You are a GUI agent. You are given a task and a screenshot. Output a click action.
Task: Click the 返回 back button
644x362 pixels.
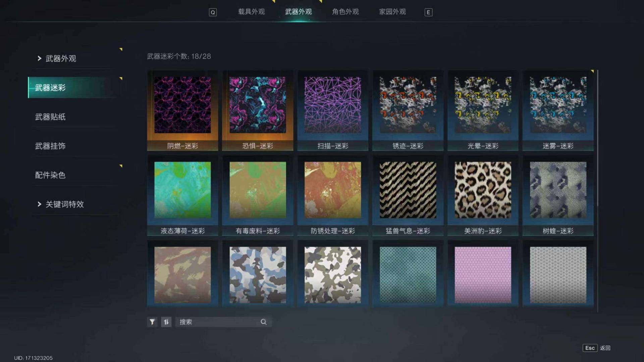pos(605,348)
